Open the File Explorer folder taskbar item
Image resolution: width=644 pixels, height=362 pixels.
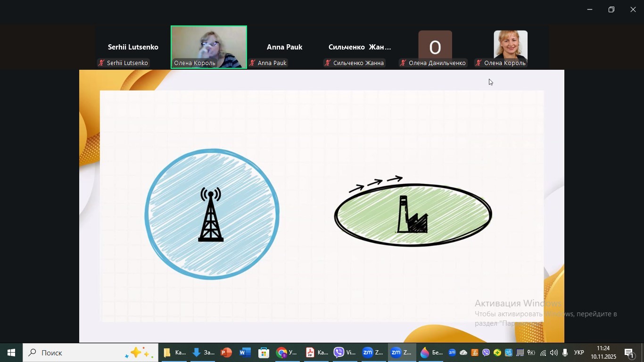click(174, 353)
